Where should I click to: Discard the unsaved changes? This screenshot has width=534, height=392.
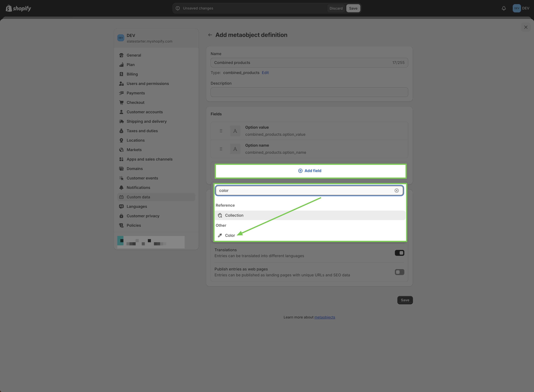(336, 8)
